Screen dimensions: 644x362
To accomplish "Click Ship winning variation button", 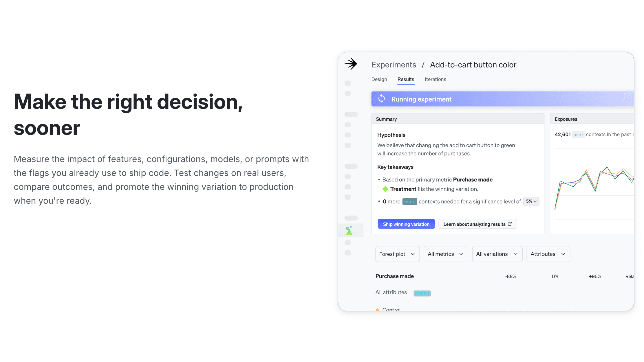I will coord(406,224).
